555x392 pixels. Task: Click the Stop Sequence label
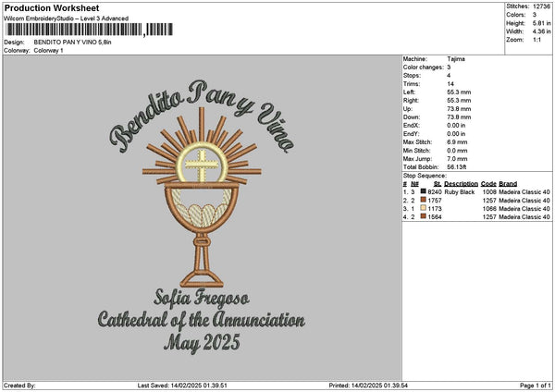[425, 176]
